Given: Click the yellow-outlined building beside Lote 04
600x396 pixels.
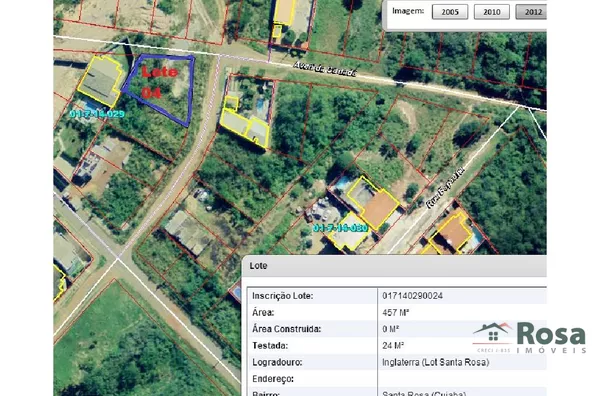Looking at the screenshot, I should [101, 81].
